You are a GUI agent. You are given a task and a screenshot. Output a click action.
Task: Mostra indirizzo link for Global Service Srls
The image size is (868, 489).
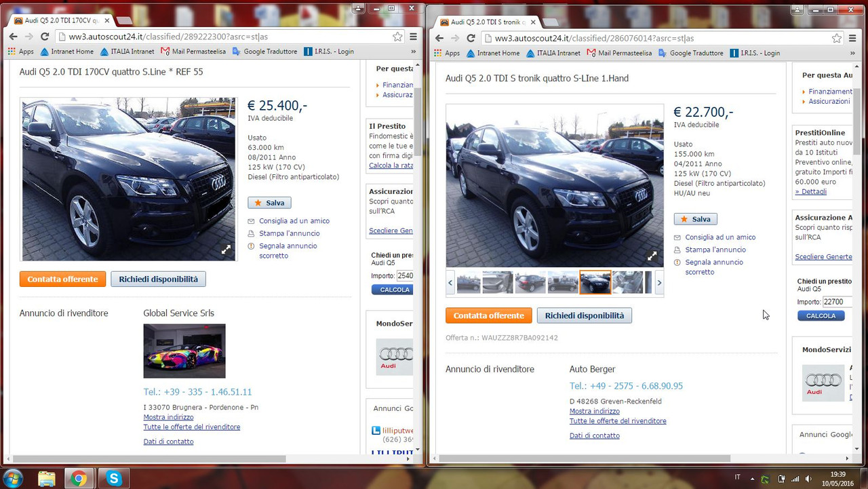pos(168,417)
